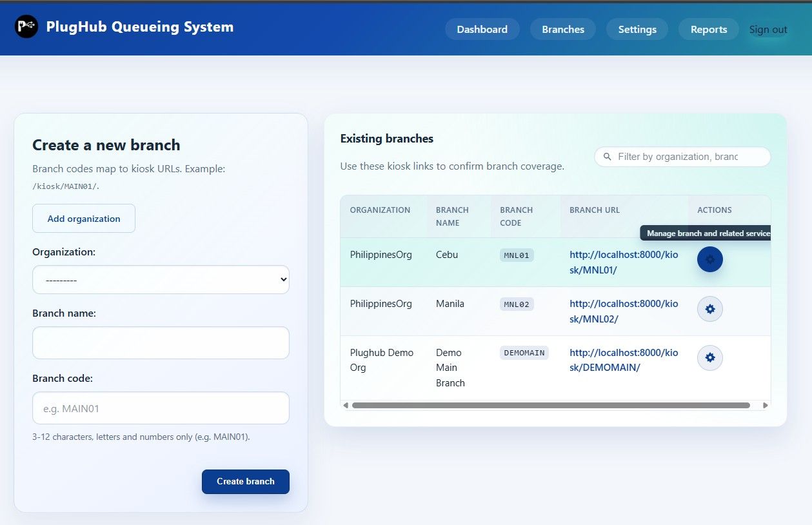
Task: Open the DEMOMAIN kiosk URL link
Action: coord(623,360)
